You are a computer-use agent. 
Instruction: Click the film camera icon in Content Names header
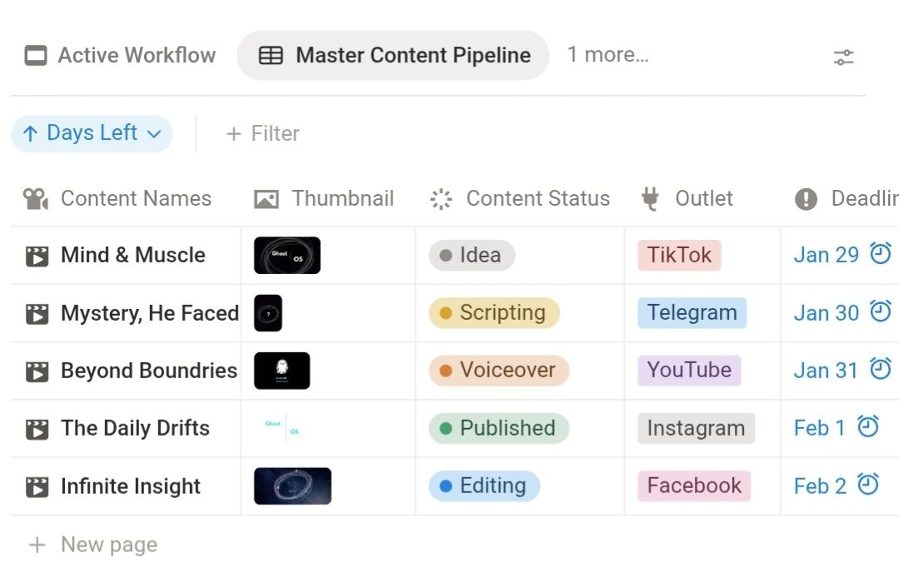click(37, 198)
